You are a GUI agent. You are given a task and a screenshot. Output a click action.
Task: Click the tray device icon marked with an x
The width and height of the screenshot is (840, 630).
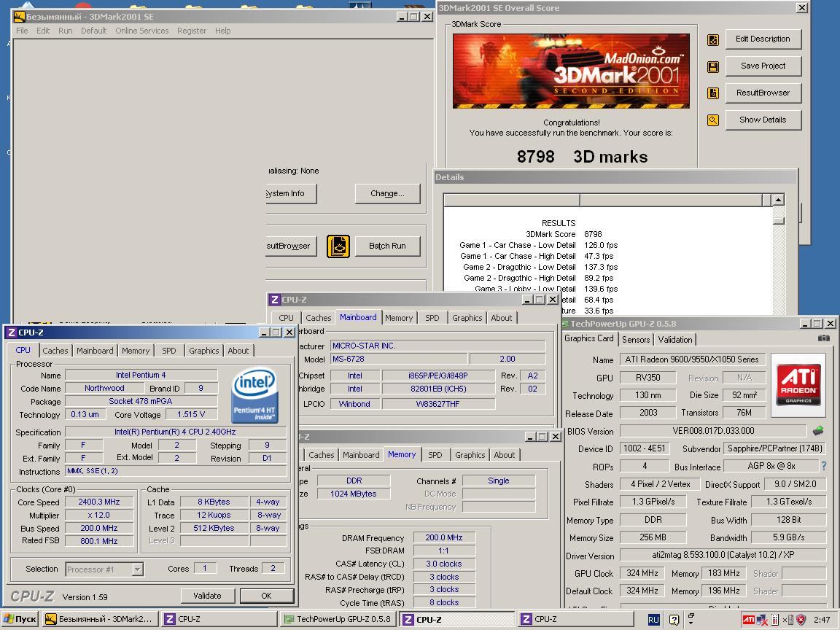point(787,620)
